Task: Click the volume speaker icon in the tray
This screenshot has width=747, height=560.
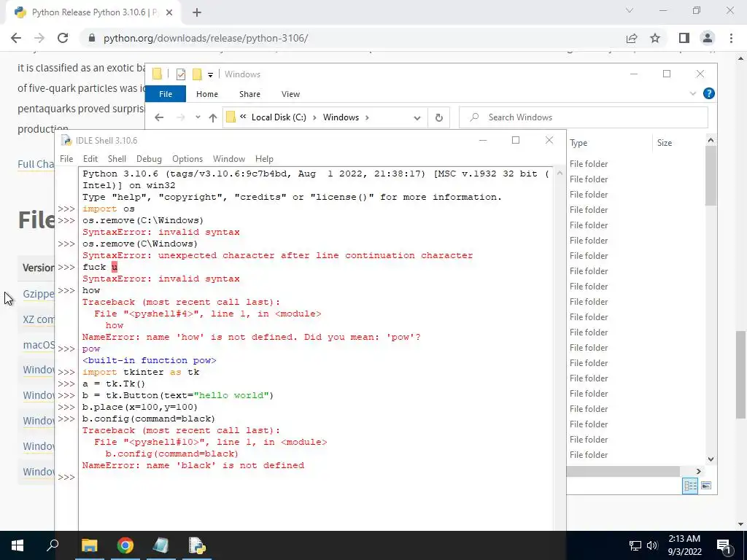Action: pyautogui.click(x=652, y=545)
